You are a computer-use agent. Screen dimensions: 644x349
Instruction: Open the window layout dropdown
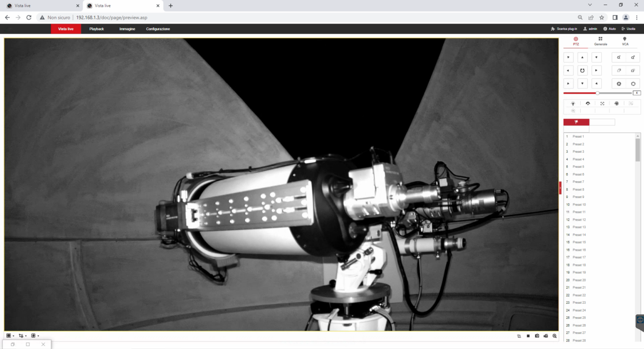pos(13,336)
